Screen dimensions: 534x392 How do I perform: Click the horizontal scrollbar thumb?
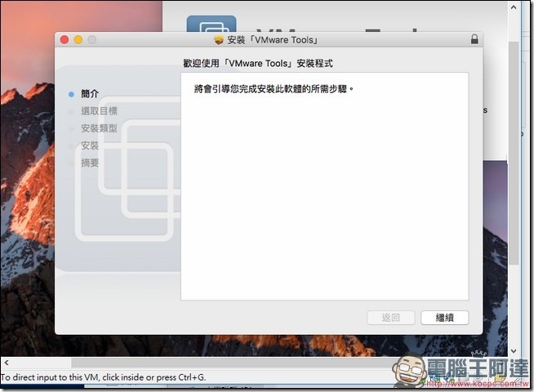(235, 363)
